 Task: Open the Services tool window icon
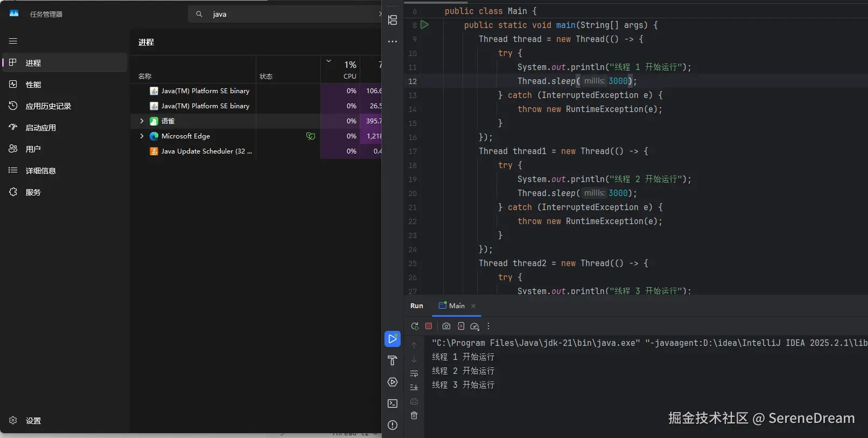click(393, 382)
